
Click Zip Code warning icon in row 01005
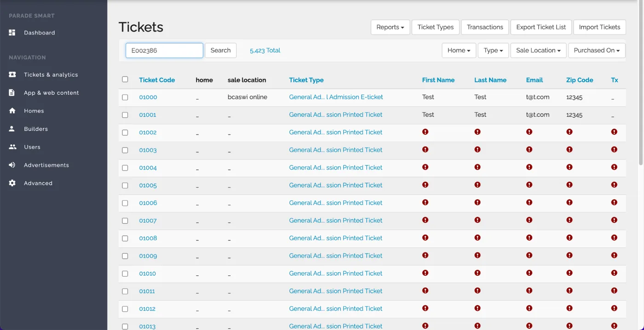tap(569, 185)
